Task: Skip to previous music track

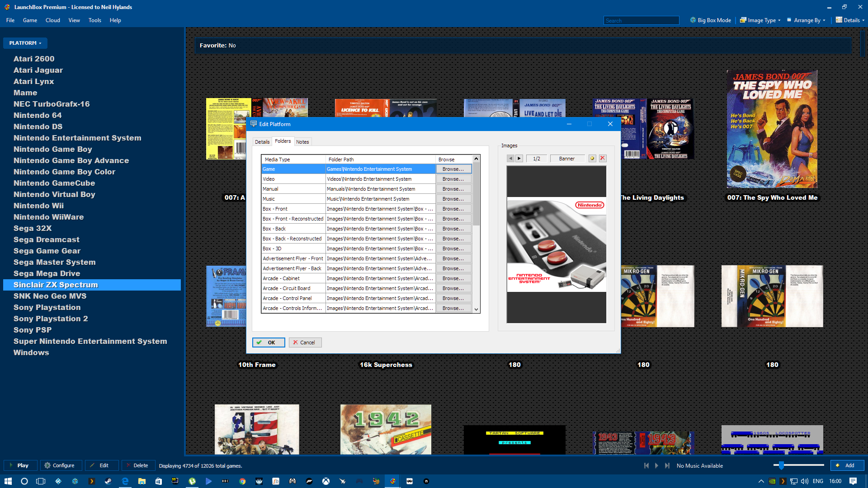Action: click(646, 466)
